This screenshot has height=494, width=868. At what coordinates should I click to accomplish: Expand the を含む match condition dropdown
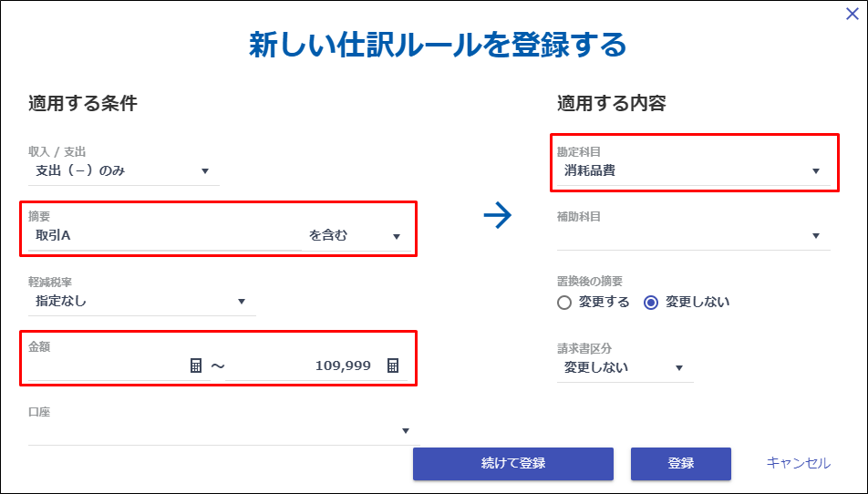pyautogui.click(x=356, y=236)
